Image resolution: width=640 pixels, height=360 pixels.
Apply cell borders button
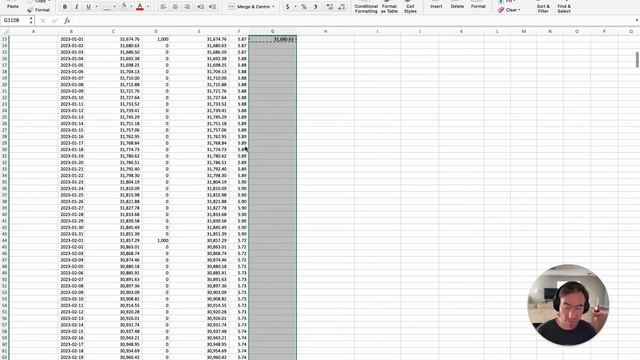coord(107,7)
